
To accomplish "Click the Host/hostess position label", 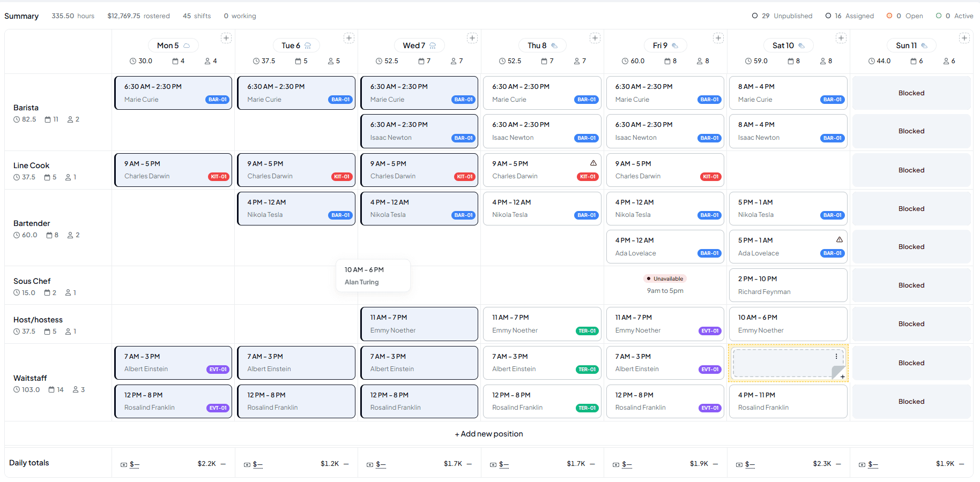I will (38, 320).
